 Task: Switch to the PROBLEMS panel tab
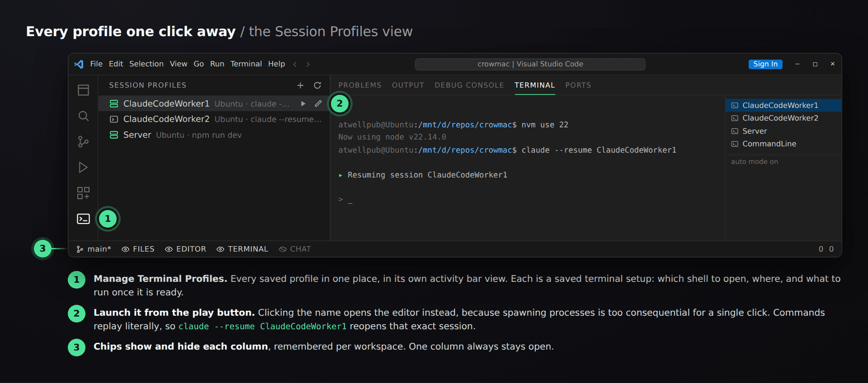pos(360,85)
